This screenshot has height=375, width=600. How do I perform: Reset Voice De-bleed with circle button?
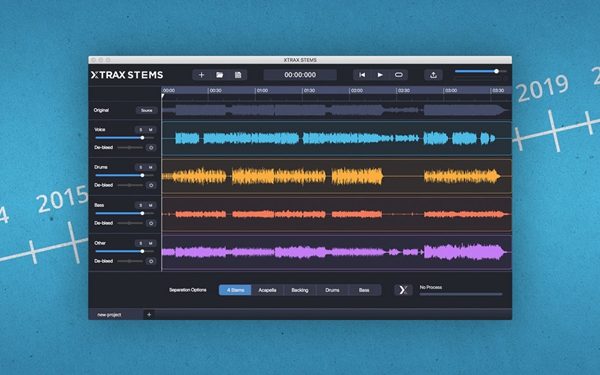pyautogui.click(x=151, y=147)
